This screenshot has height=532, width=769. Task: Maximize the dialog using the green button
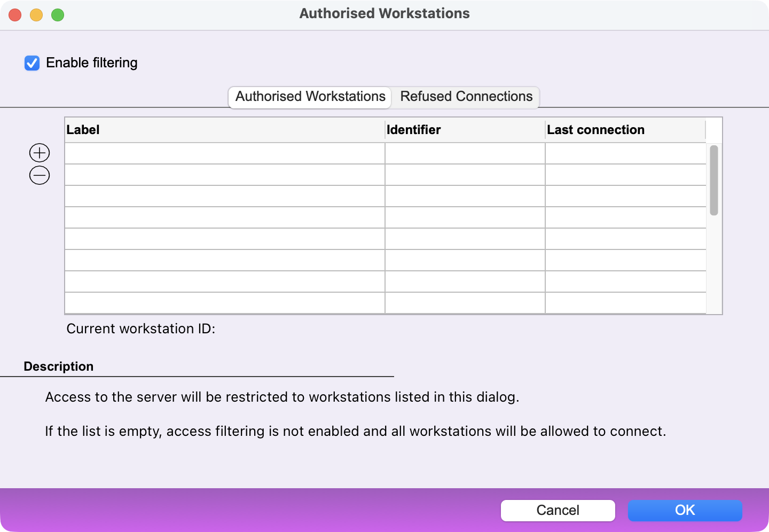[x=58, y=15]
